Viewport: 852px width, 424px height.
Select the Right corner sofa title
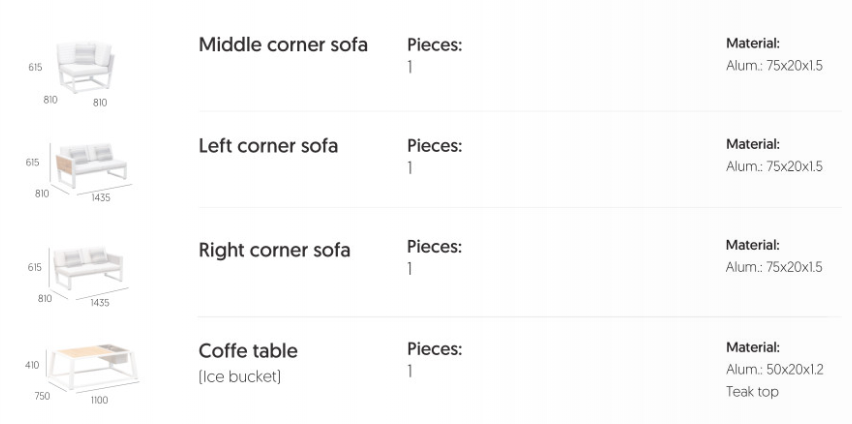pyautogui.click(x=274, y=250)
